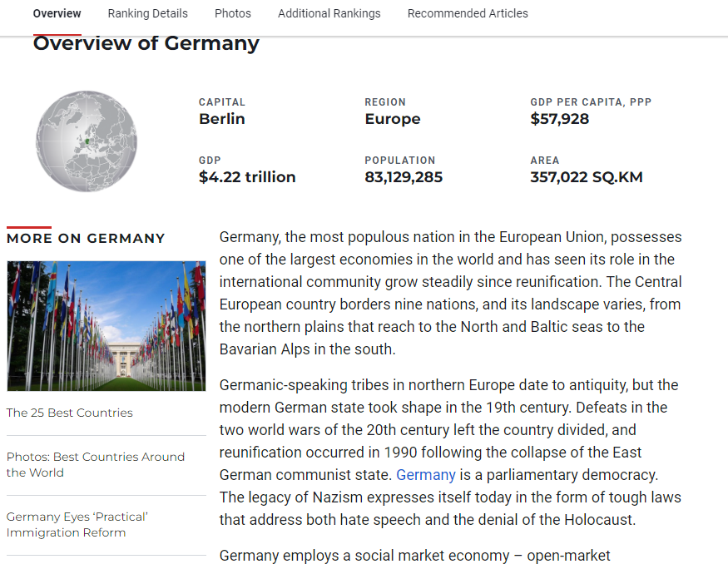
Task: Click the 'Overview of Germany' heading
Action: pyautogui.click(x=146, y=43)
